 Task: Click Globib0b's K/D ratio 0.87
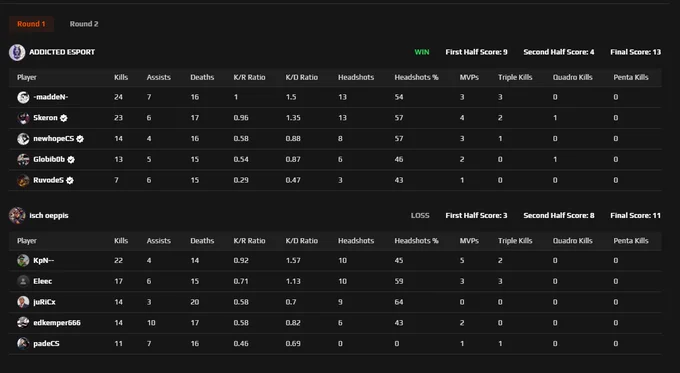pos(293,160)
